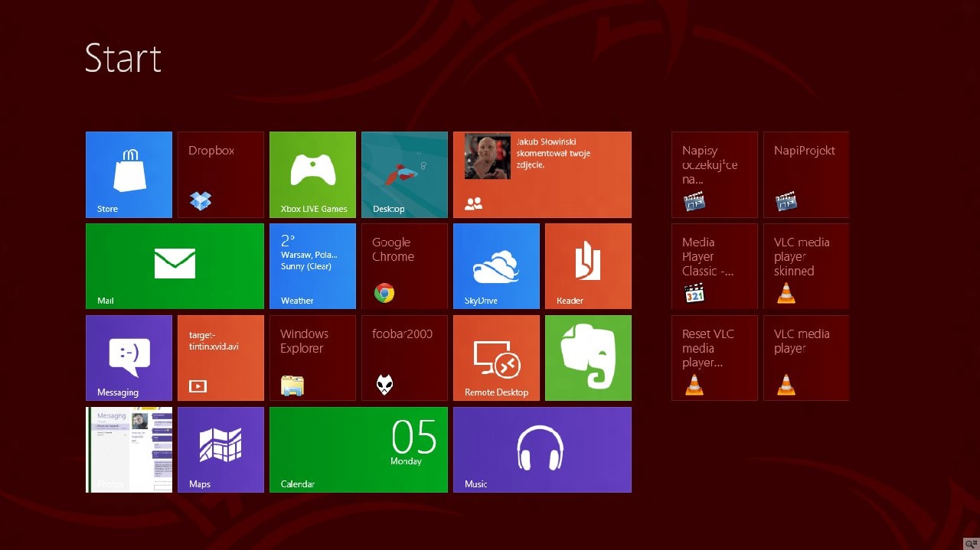Open the Reader tile

click(x=588, y=266)
